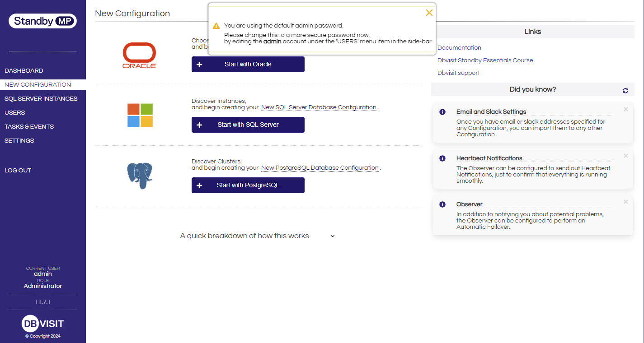The image size is (644, 343).
Task: Click the New Configuration page title
Action: [x=132, y=14]
